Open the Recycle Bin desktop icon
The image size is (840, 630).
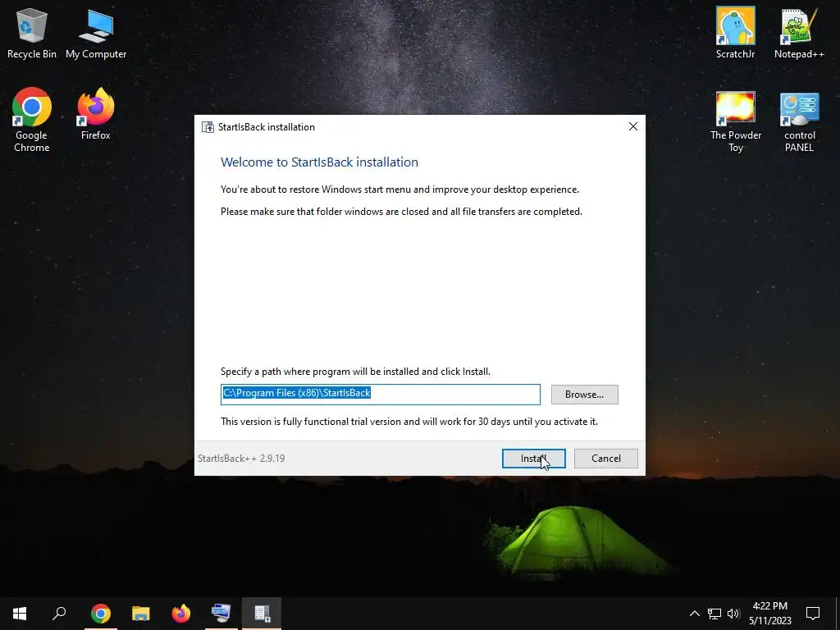[32, 33]
